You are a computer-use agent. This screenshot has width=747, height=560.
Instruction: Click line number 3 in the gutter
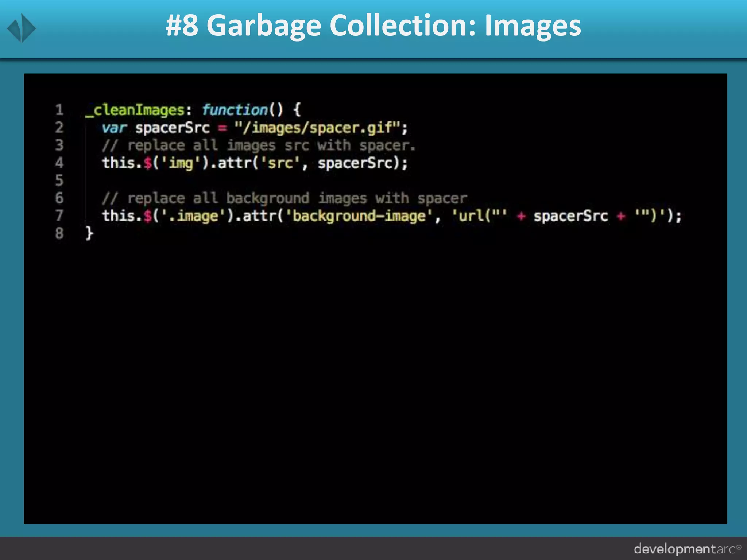(x=59, y=145)
